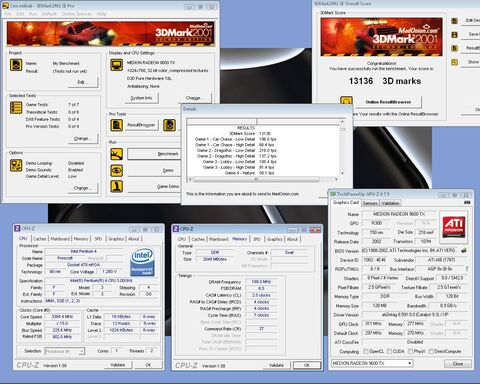This screenshot has width=480, height=384.
Task: Click the Benchmark run icon
Action: 116,154
